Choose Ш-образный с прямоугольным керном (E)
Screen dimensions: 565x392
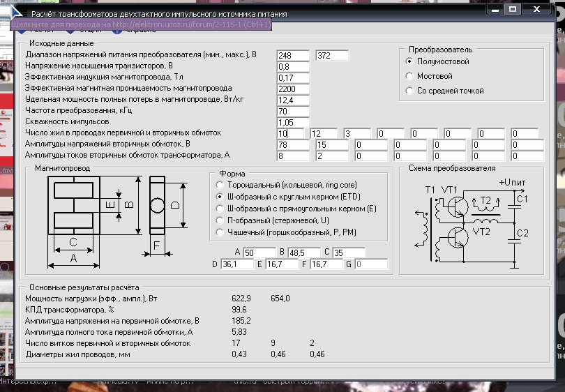click(220, 209)
